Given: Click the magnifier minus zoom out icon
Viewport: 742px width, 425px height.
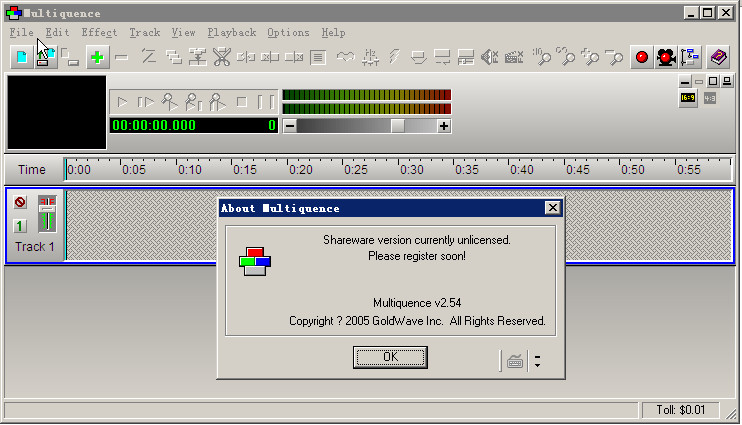Looking at the screenshot, I should (x=614, y=57).
